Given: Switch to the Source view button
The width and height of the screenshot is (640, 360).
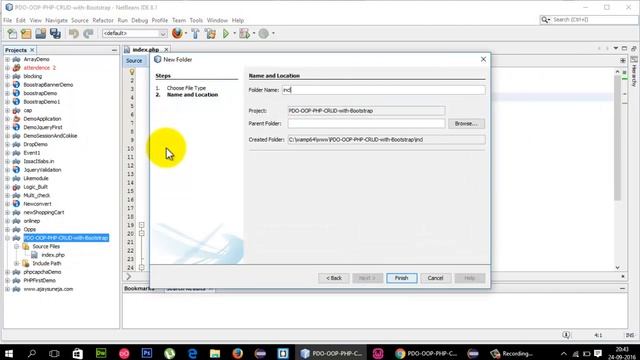Looking at the screenshot, I should [134, 60].
